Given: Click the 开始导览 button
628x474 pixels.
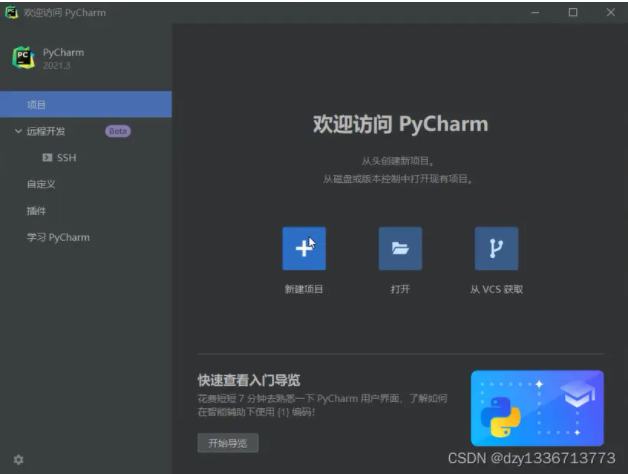Looking at the screenshot, I should tap(228, 443).
